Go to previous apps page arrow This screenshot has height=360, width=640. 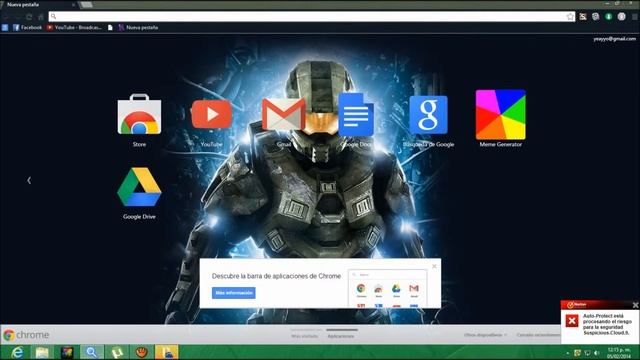[x=29, y=180]
